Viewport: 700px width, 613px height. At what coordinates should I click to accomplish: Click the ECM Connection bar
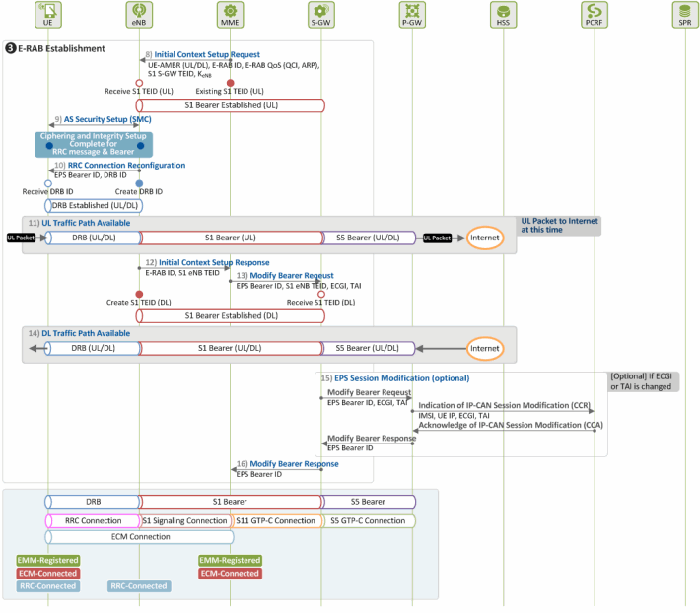pos(139,537)
